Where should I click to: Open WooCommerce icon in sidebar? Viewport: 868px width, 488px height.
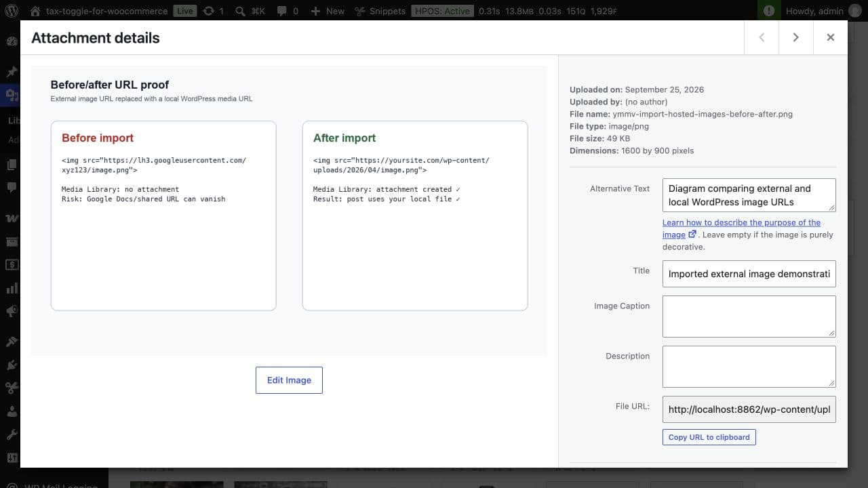(11, 218)
